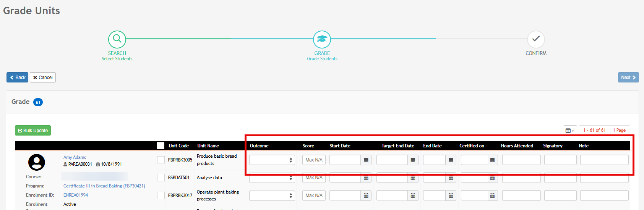Click the Unit Name column header

(x=208, y=146)
